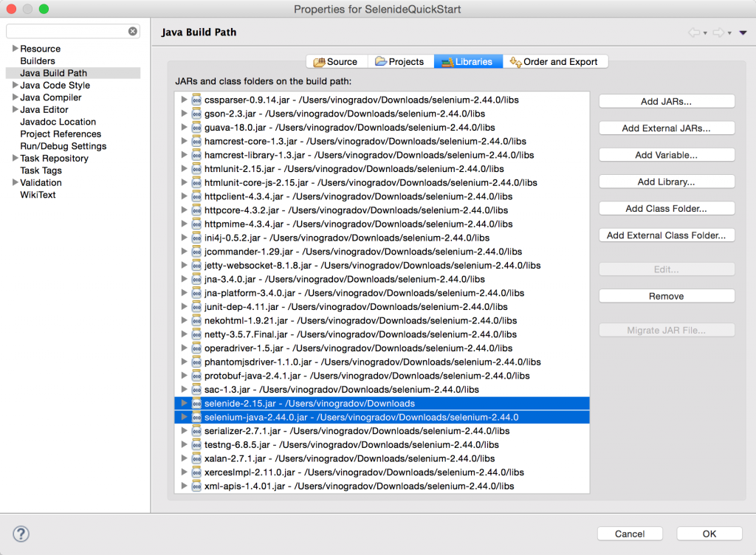The height and width of the screenshot is (555, 756).
Task: Expand the Java Editor node
Action: click(15, 109)
